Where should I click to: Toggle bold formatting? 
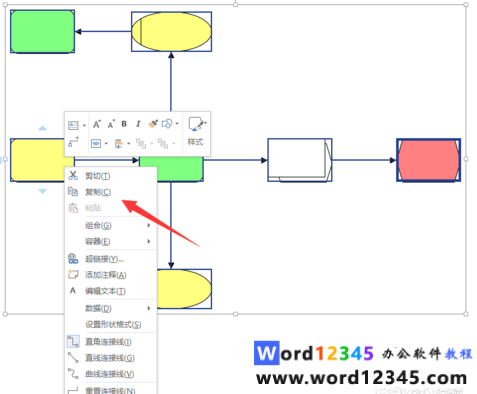pos(124,124)
